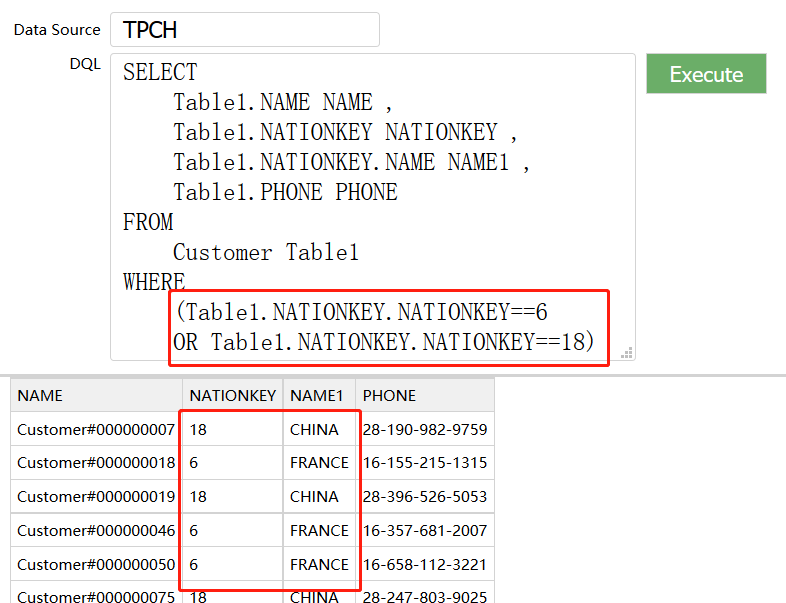Click the SELECT keyword in query
The width and height of the screenshot is (786, 603).
(x=160, y=72)
